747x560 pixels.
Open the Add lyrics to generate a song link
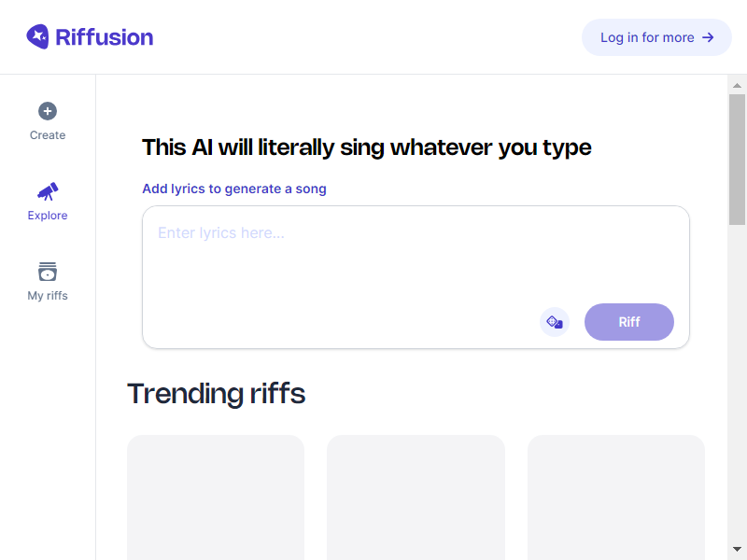click(233, 189)
